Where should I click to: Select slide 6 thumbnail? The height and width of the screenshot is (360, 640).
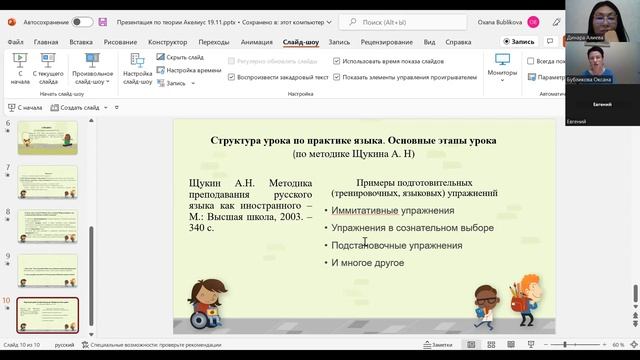[x=48, y=138]
